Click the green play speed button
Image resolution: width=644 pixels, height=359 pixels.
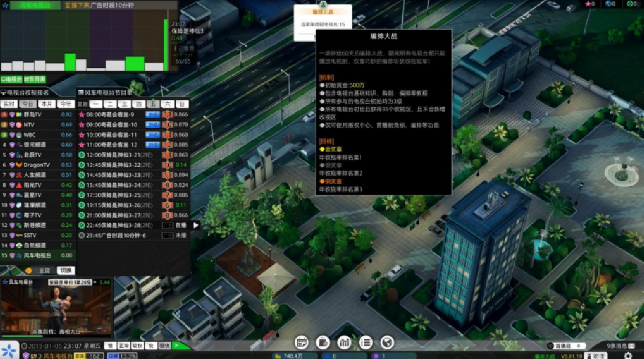(x=179, y=346)
